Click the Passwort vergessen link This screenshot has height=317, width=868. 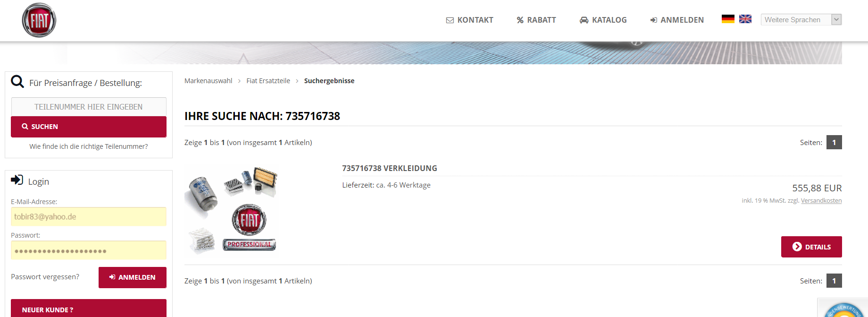pyautogui.click(x=45, y=277)
